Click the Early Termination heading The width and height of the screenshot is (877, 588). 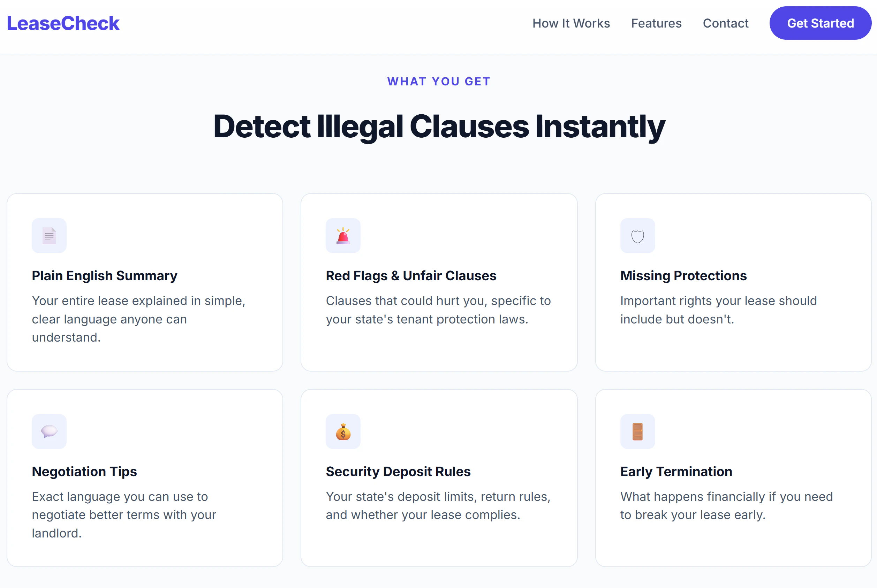coord(676,471)
